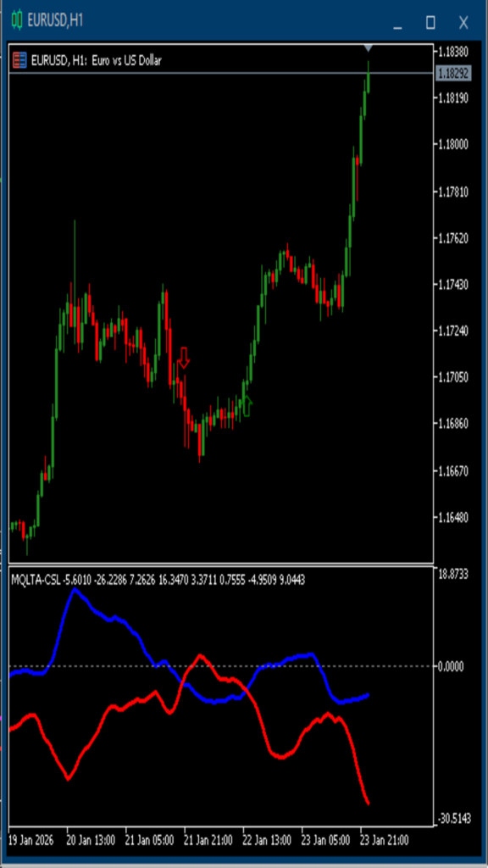The image size is (488, 868).
Task: Click the -30.5143 indicator scale value
Action: tap(453, 818)
